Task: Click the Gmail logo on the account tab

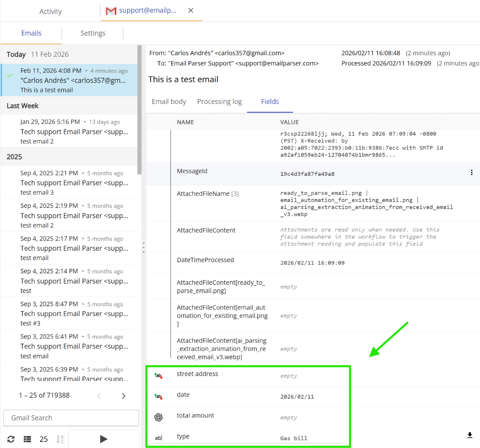Action: (111, 11)
